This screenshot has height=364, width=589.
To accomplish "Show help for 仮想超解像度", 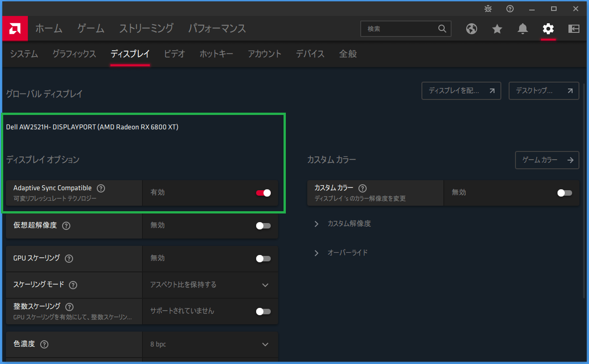I will [x=66, y=225].
